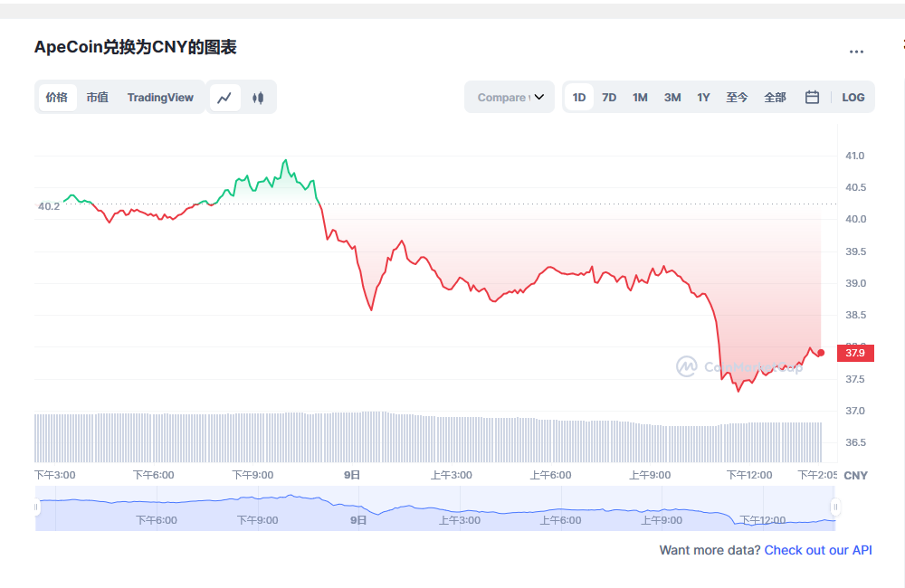905x588 pixels.
Task: Open the calendar date picker icon
Action: pos(812,97)
